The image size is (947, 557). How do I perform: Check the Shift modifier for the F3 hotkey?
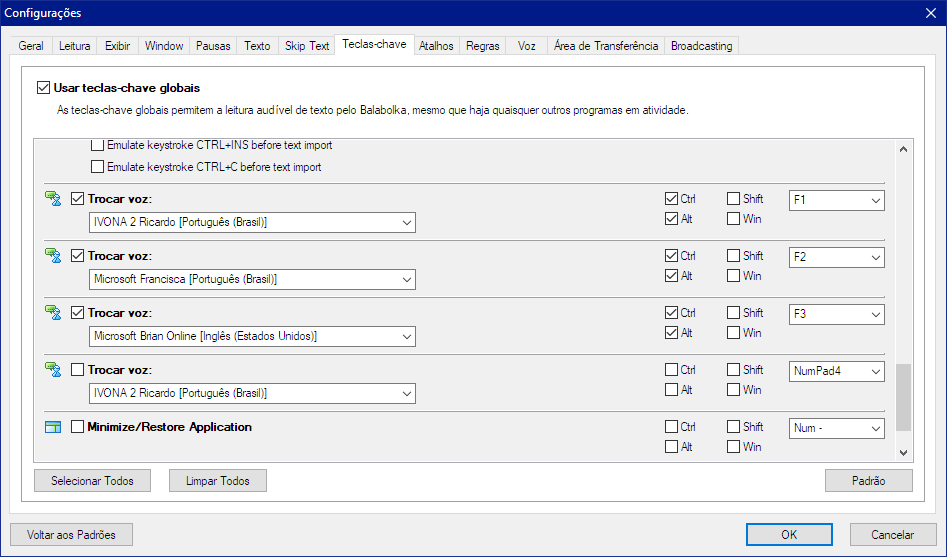(733, 313)
